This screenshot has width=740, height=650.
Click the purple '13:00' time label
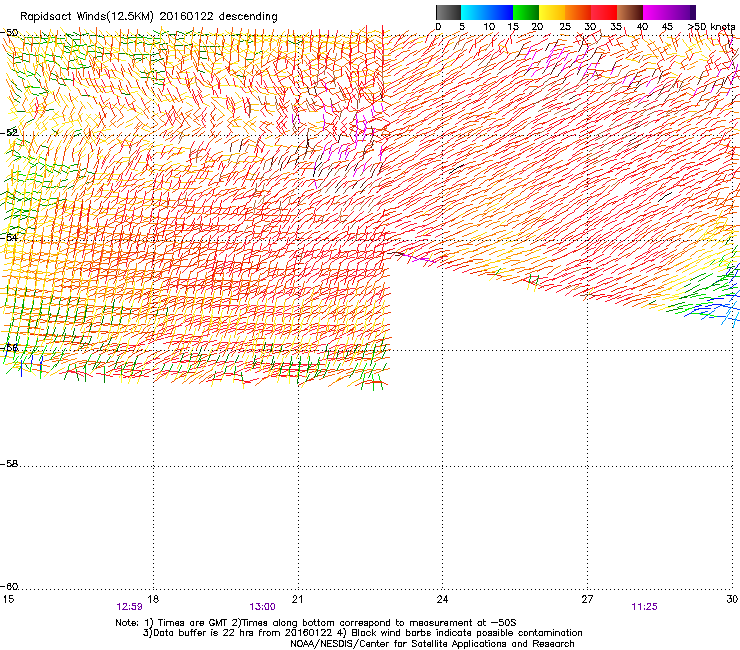(262, 607)
